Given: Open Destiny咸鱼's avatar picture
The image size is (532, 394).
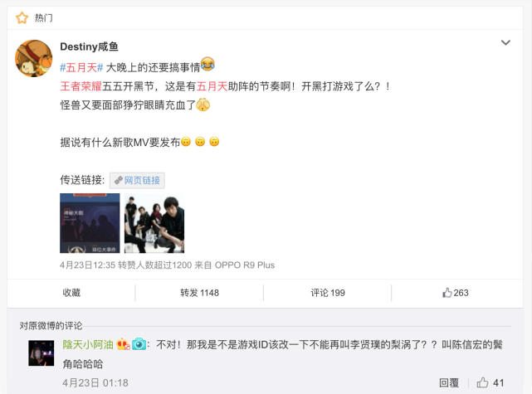Looking at the screenshot, I should tap(34, 59).
